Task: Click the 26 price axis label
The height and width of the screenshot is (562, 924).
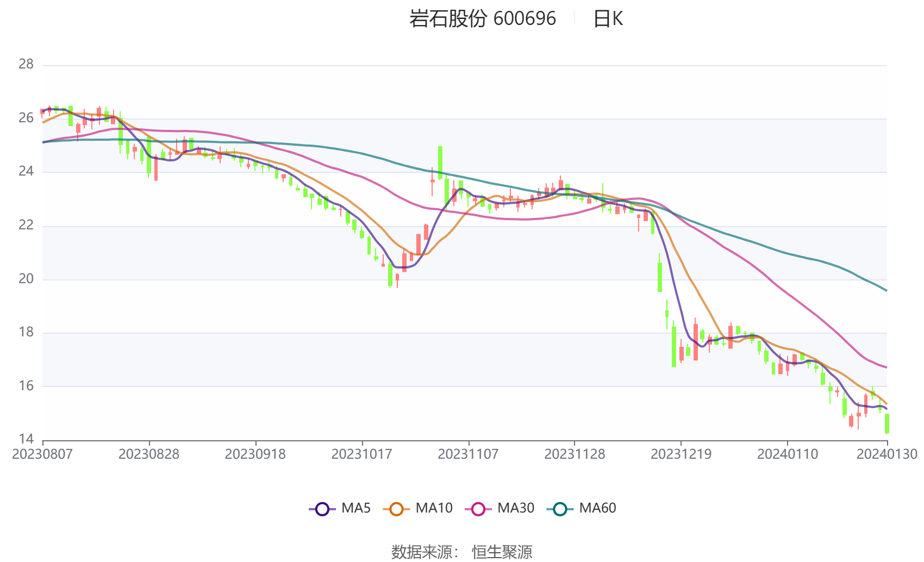Action: tap(26, 118)
